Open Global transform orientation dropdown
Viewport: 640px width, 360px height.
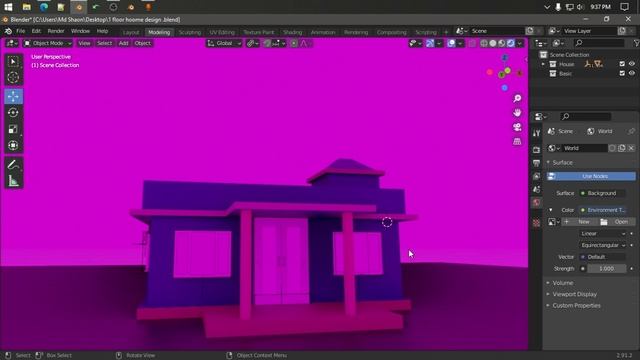pos(224,43)
